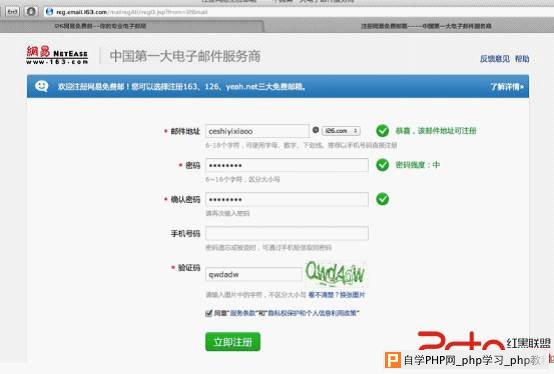The width and height of the screenshot is (554, 374).
Task: Click the 验证码 input field
Action: (253, 274)
